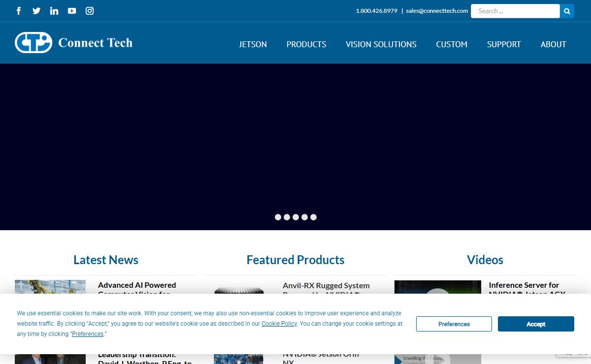
Task: Call link 1.800.426.8979
Action: (376, 11)
